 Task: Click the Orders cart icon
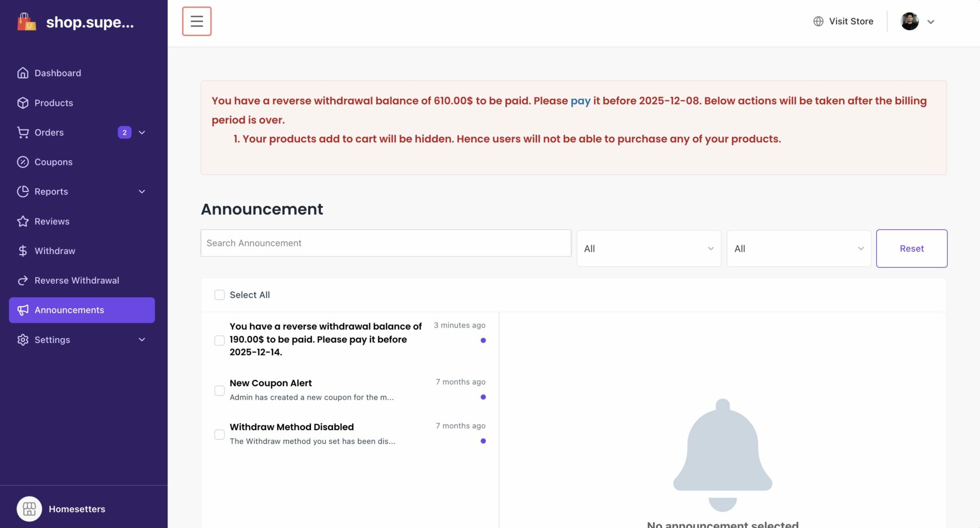pyautogui.click(x=23, y=132)
